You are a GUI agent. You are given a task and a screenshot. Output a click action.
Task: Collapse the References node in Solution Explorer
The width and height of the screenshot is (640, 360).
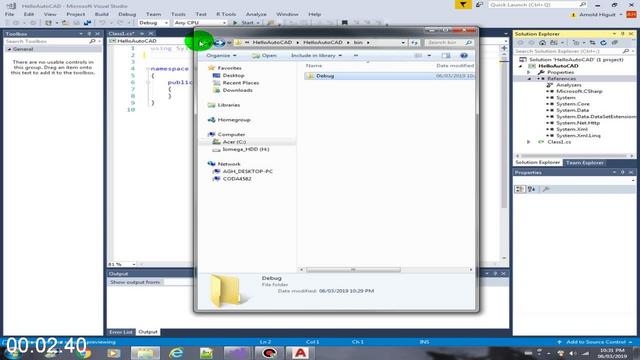(530, 79)
